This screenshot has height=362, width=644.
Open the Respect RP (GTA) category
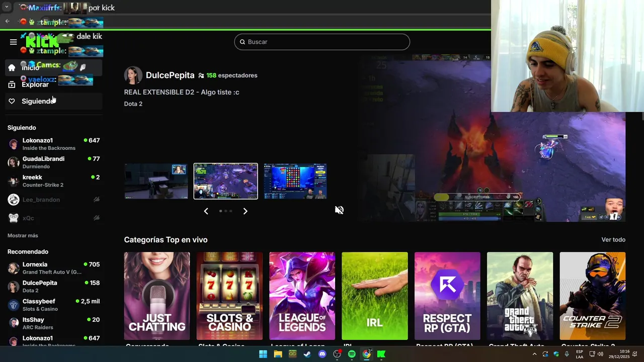click(x=447, y=296)
